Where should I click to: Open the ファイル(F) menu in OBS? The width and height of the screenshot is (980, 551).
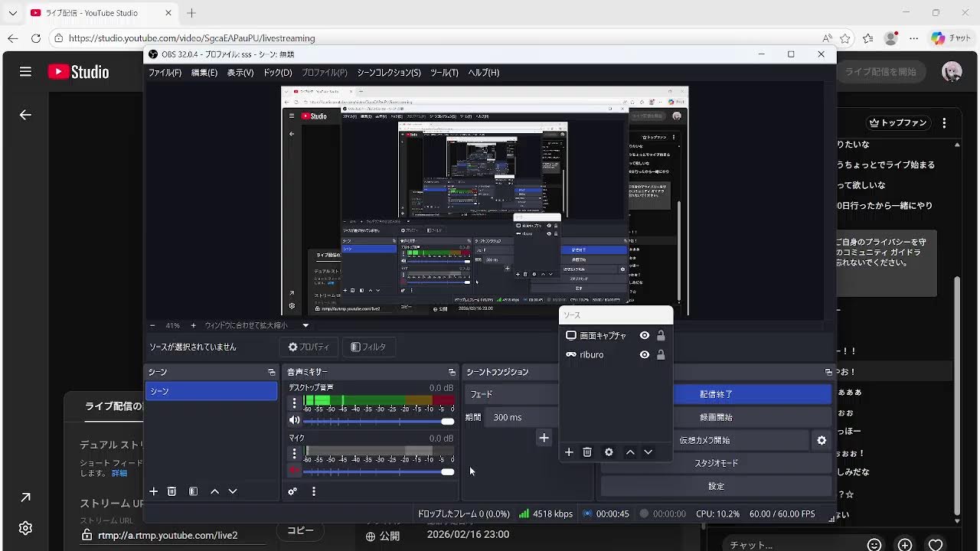pos(165,73)
